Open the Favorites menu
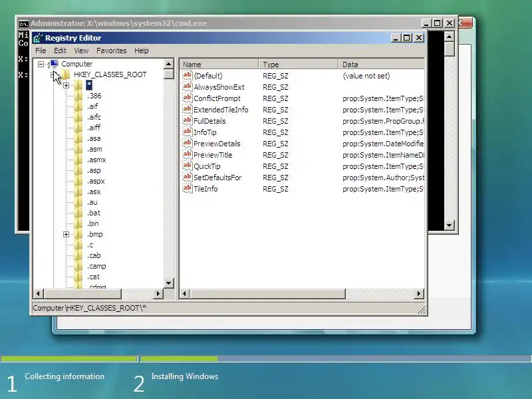This screenshot has height=399, width=532. [111, 51]
